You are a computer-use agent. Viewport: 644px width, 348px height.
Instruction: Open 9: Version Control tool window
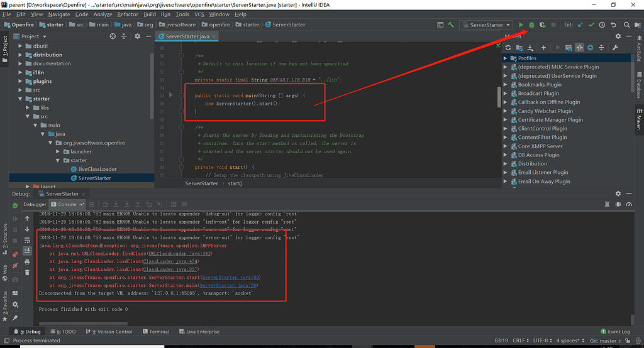[x=109, y=332]
